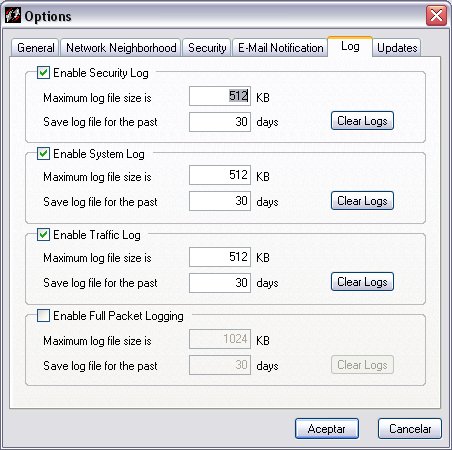Image resolution: width=452 pixels, height=450 pixels.
Task: Select the E-Mail Notification tab
Action: (x=280, y=48)
